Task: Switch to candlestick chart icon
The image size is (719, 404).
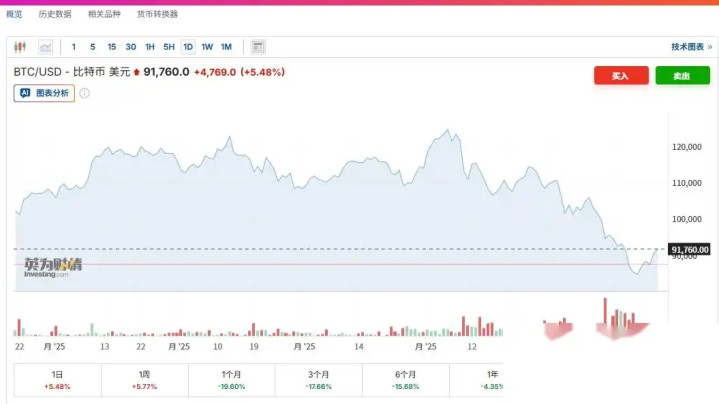Action: click(20, 47)
